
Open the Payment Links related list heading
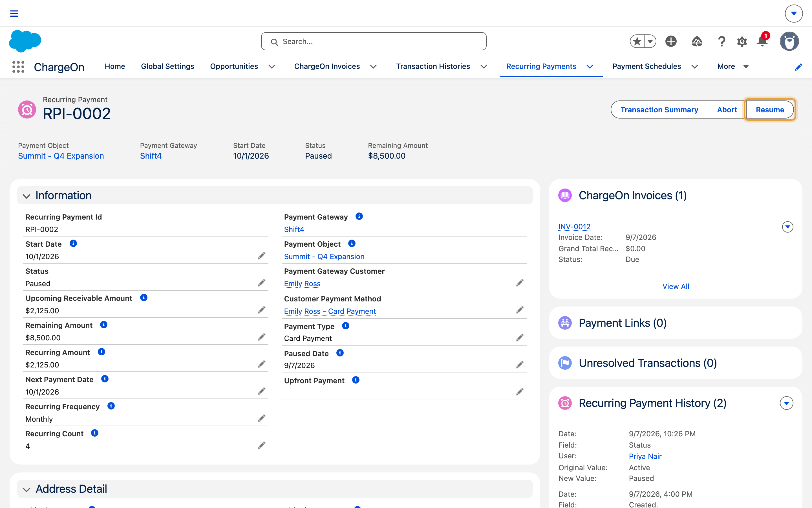623,323
